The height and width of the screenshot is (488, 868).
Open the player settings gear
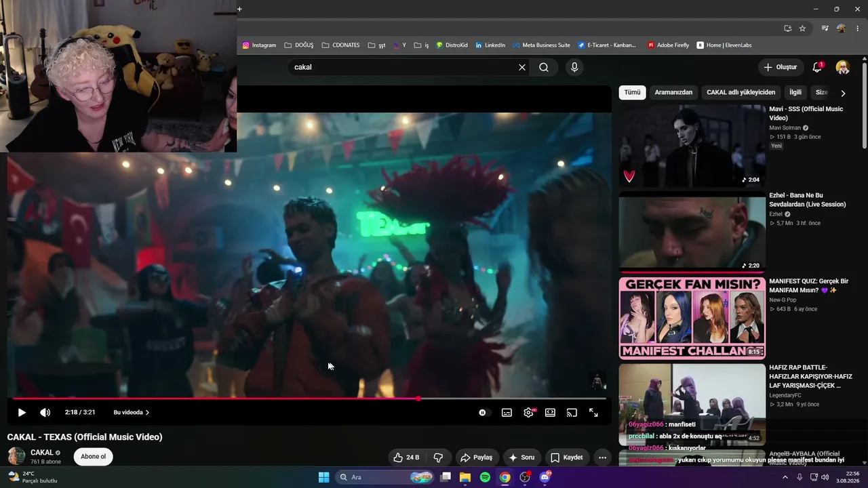[528, 412]
